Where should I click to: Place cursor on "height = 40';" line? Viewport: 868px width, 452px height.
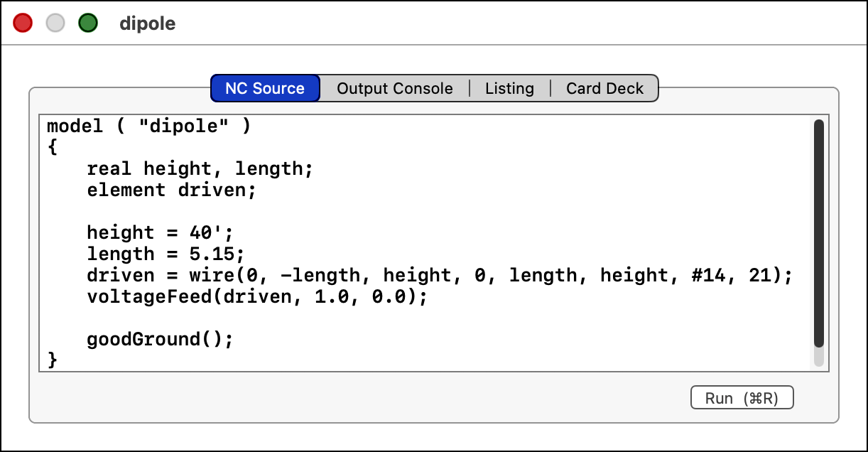point(160,233)
